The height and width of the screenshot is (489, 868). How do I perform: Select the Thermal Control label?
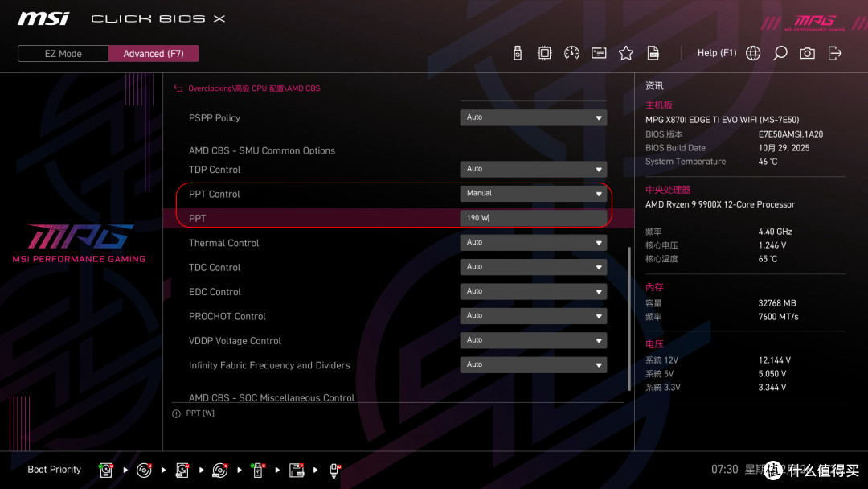point(223,243)
